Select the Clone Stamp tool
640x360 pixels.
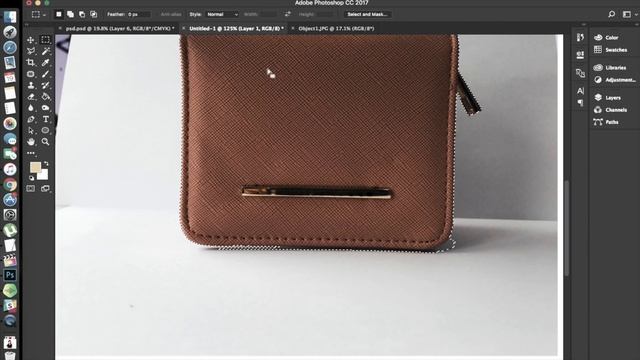31,85
